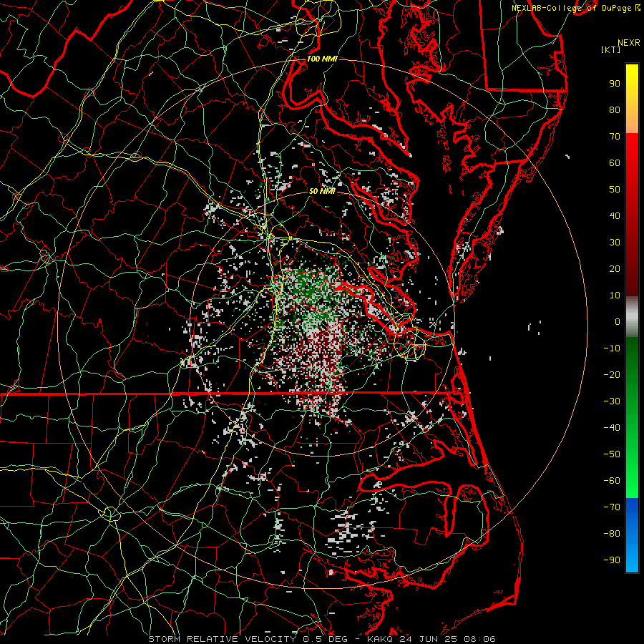Click the 70 value on velocity scale
The width and height of the screenshot is (644, 644).
click(x=615, y=137)
